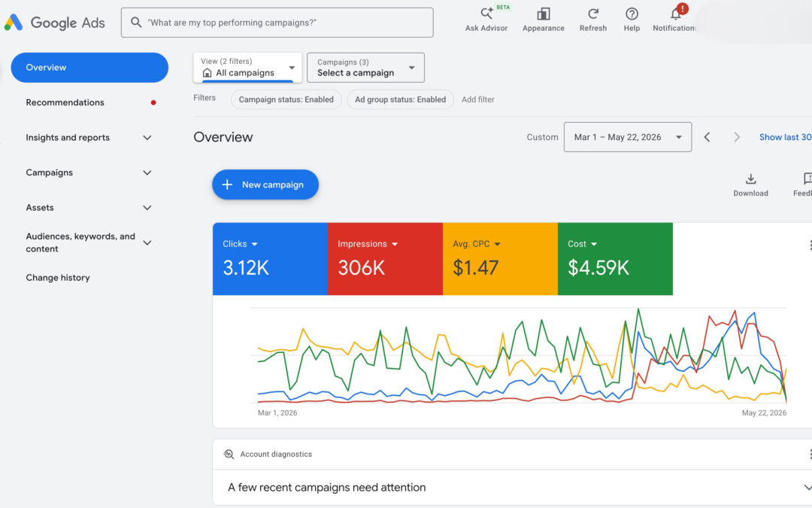The width and height of the screenshot is (812, 508).
Task: Expand the campaigns need attention panel
Action: click(807, 487)
